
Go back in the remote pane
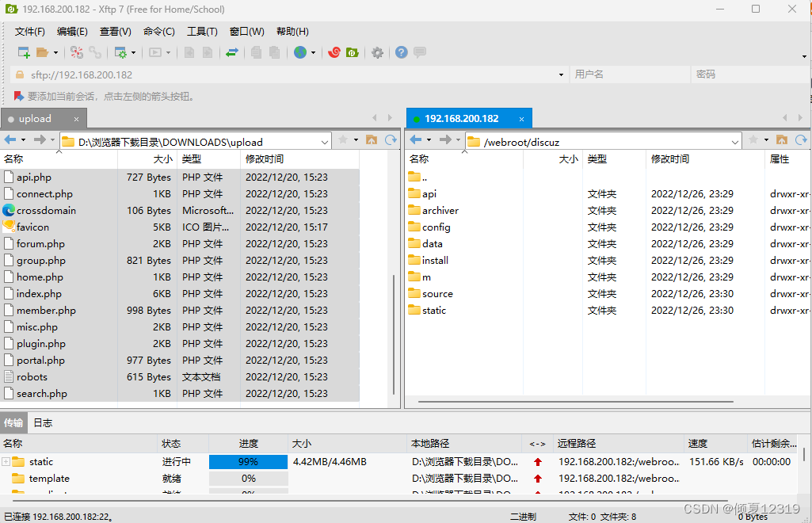click(416, 139)
